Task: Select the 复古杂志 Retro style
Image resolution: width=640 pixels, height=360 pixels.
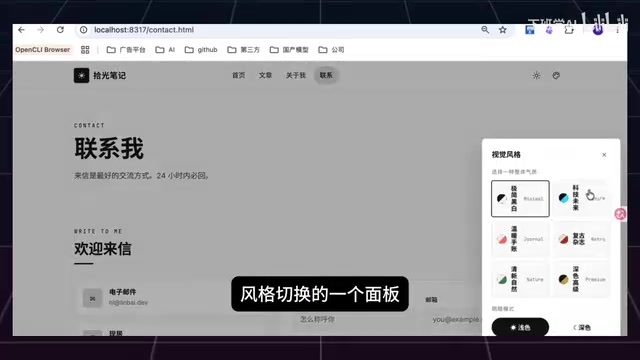Action: [581, 239]
